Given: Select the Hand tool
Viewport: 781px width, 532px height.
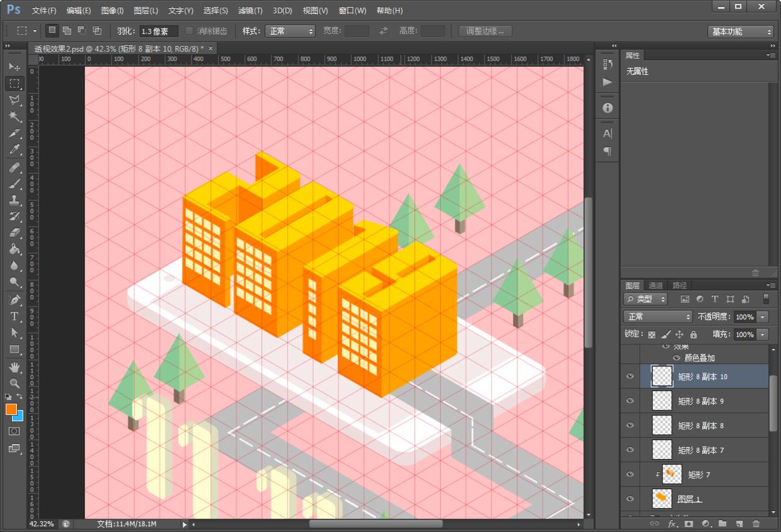Looking at the screenshot, I should click(x=14, y=367).
